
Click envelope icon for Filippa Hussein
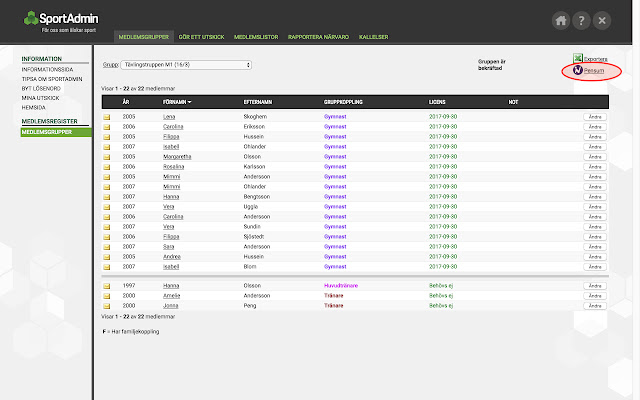tap(107, 137)
